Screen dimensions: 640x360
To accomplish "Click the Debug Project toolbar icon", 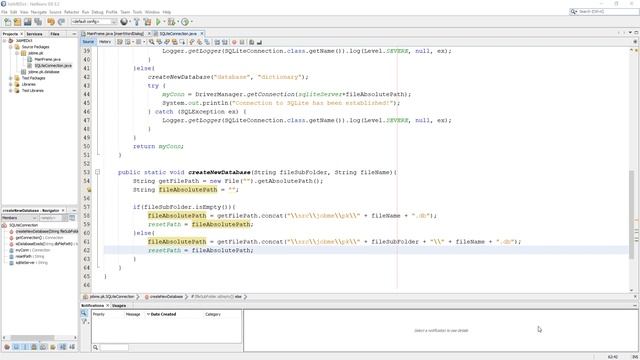I will point(171,22).
